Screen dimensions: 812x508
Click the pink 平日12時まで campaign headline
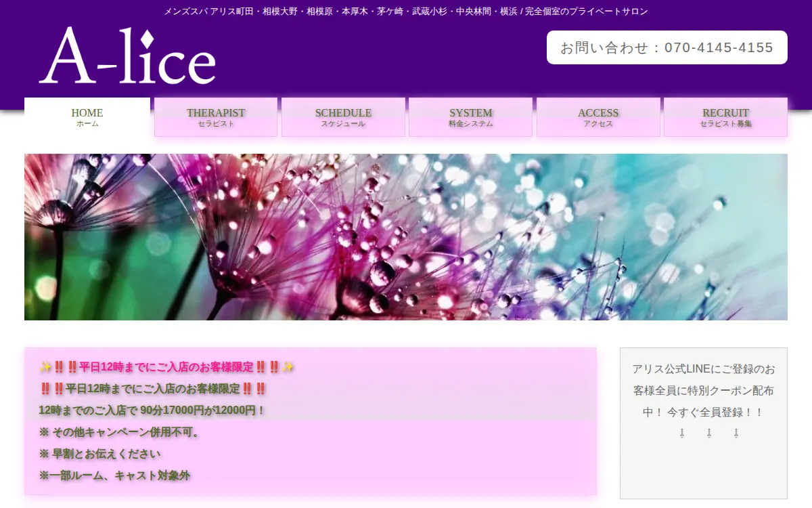point(166,367)
